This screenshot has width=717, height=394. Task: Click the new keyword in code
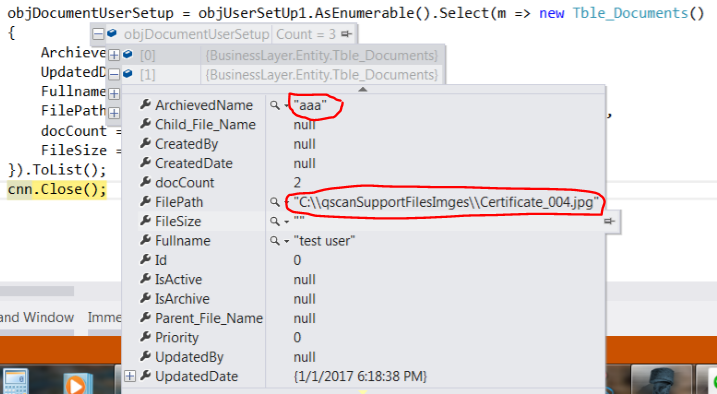551,13
